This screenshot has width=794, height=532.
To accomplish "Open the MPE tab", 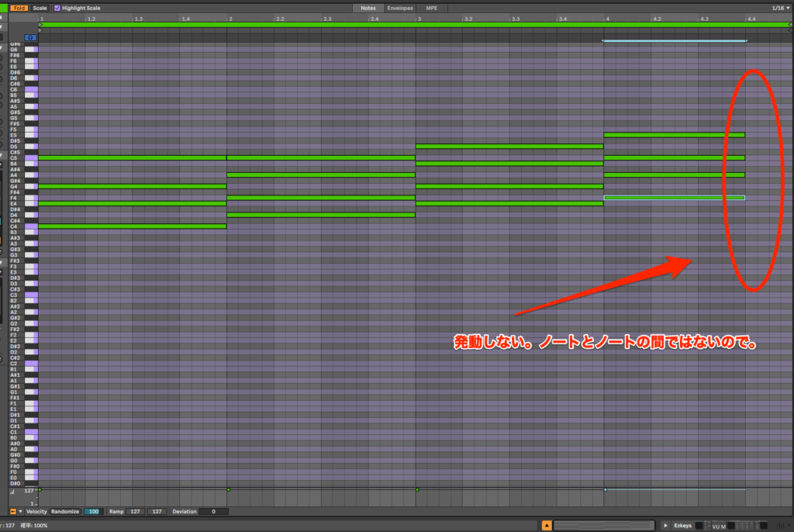I will tap(432, 8).
